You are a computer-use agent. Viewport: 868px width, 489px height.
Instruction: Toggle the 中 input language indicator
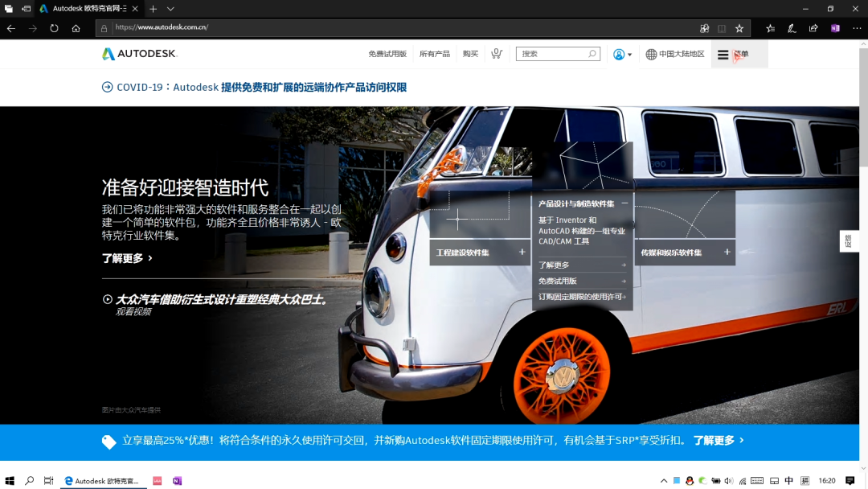(789, 481)
